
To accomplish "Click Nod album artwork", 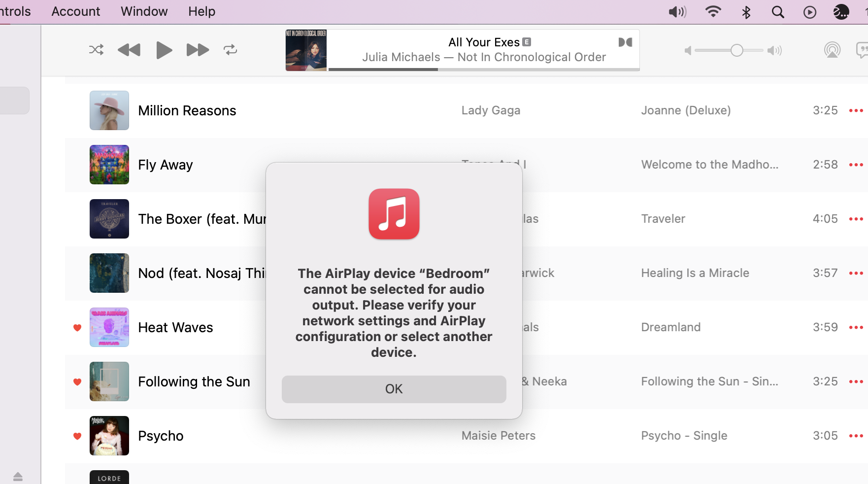I will click(x=109, y=273).
